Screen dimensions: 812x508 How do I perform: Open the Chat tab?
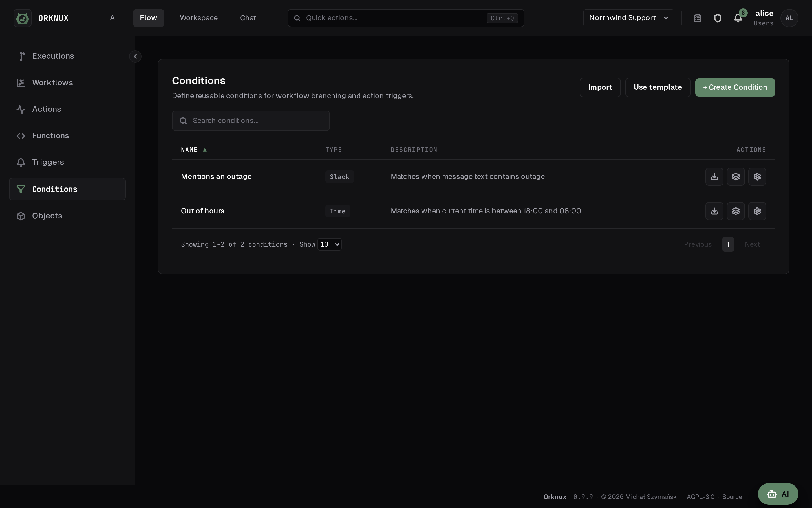[248, 18]
